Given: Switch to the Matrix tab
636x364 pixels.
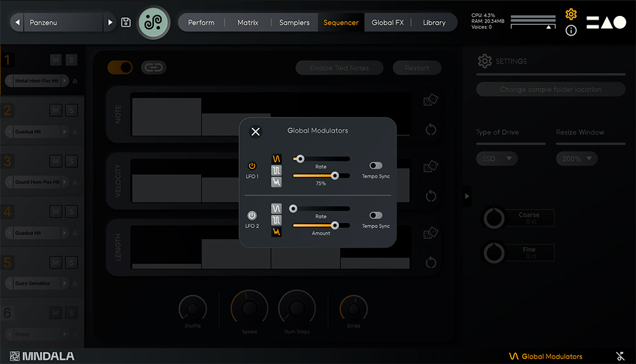Looking at the screenshot, I should [x=248, y=23].
